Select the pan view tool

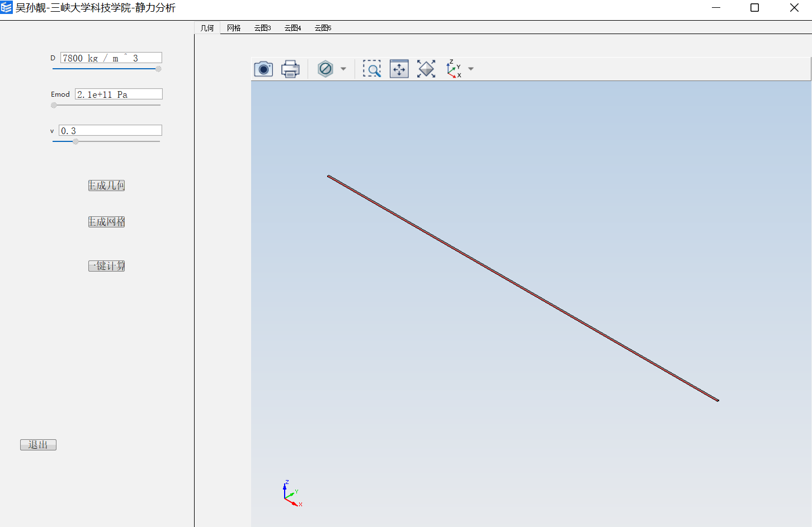tap(399, 69)
